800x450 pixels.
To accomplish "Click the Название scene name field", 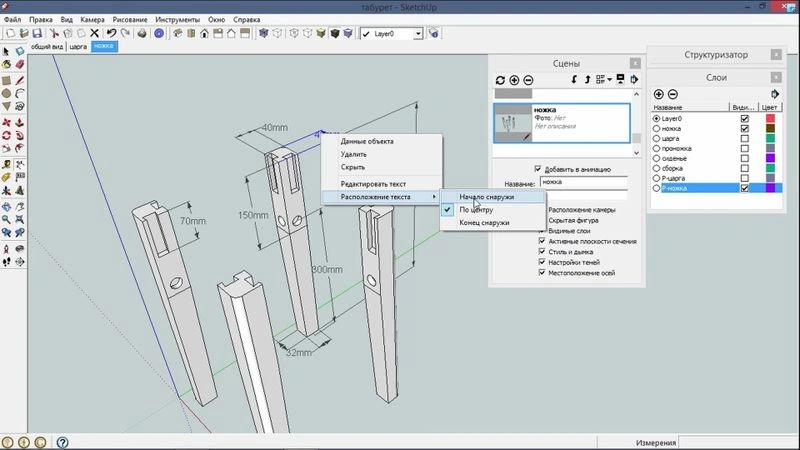I will (x=584, y=182).
